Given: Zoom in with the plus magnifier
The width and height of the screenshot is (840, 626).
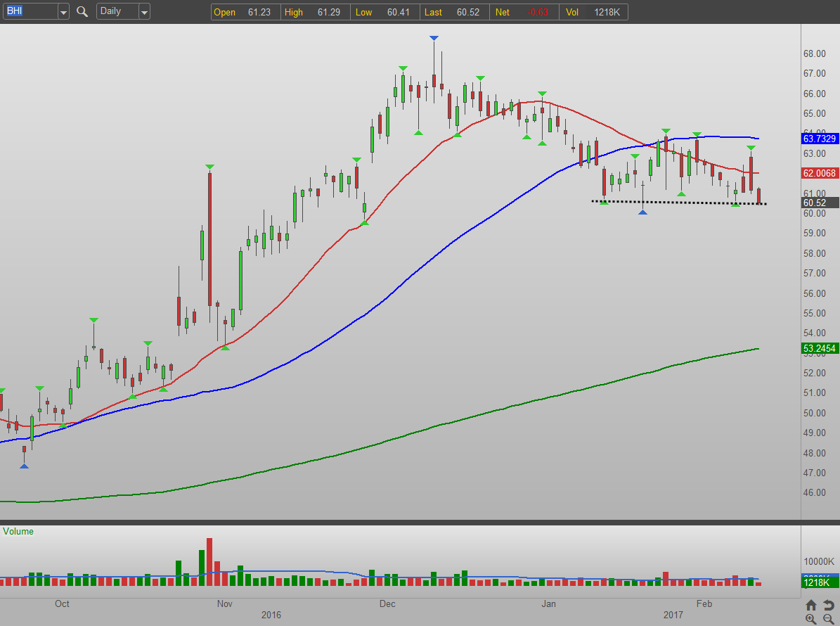Looking at the screenshot, I should tap(811, 619).
